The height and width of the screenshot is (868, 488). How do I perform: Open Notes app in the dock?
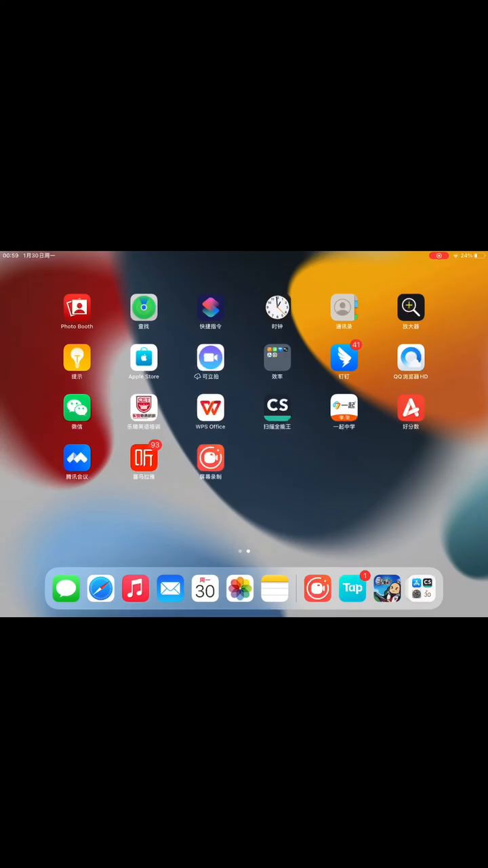pyautogui.click(x=274, y=589)
